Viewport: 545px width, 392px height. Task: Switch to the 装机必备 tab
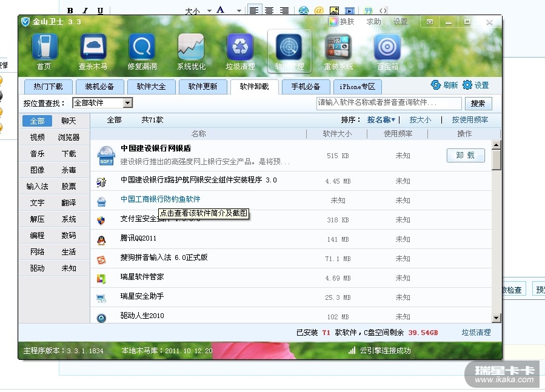pyautogui.click(x=100, y=87)
